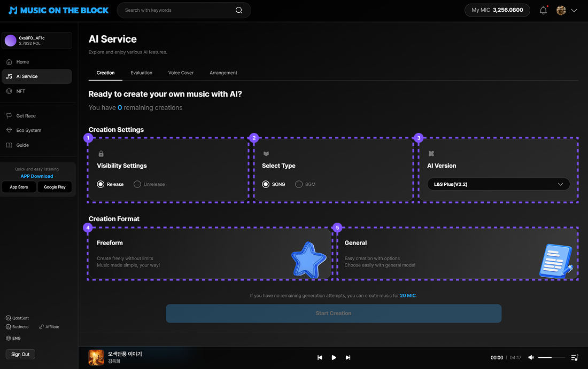
Task: Mute the player volume speaker icon
Action: [x=531, y=357]
